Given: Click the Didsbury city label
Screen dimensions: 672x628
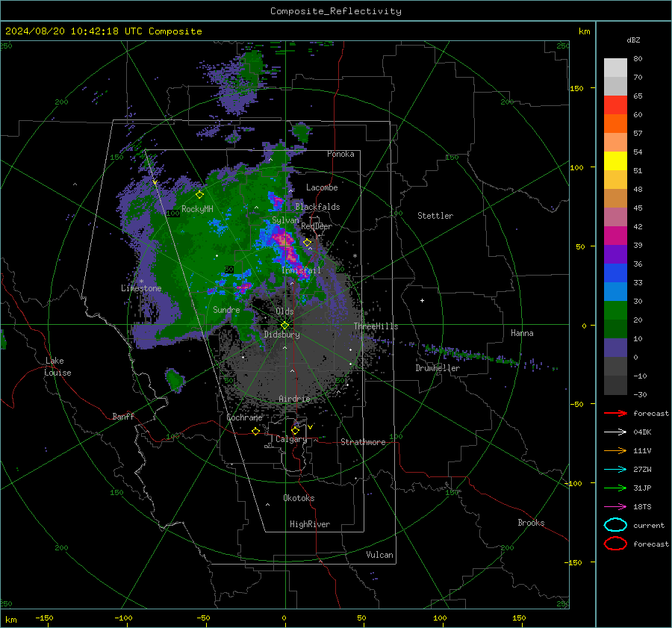Looking at the screenshot, I should (x=281, y=335).
